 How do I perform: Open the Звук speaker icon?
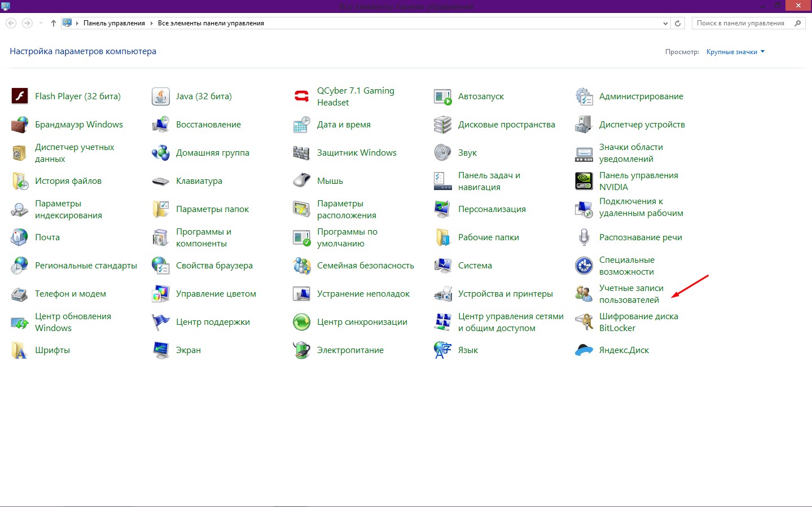coord(443,153)
